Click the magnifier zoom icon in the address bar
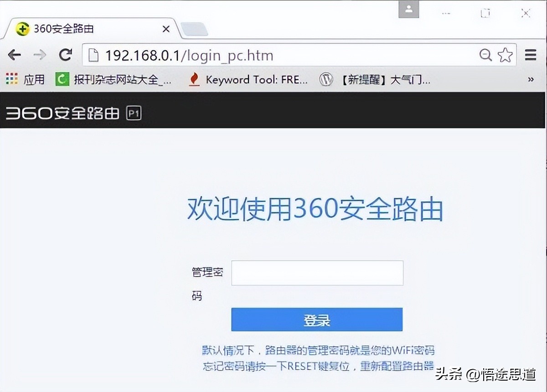 485,55
